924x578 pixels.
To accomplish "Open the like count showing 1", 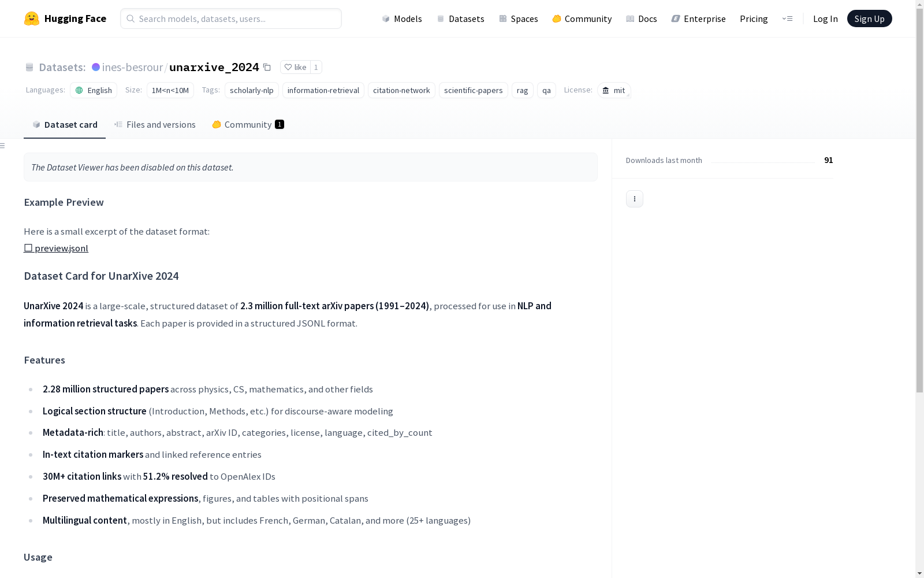I will (316, 67).
